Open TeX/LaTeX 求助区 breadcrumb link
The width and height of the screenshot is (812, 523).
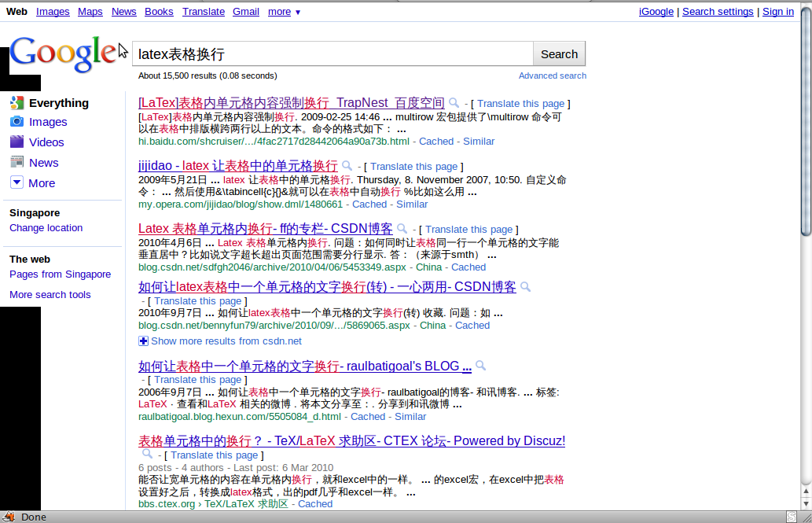[x=246, y=504]
